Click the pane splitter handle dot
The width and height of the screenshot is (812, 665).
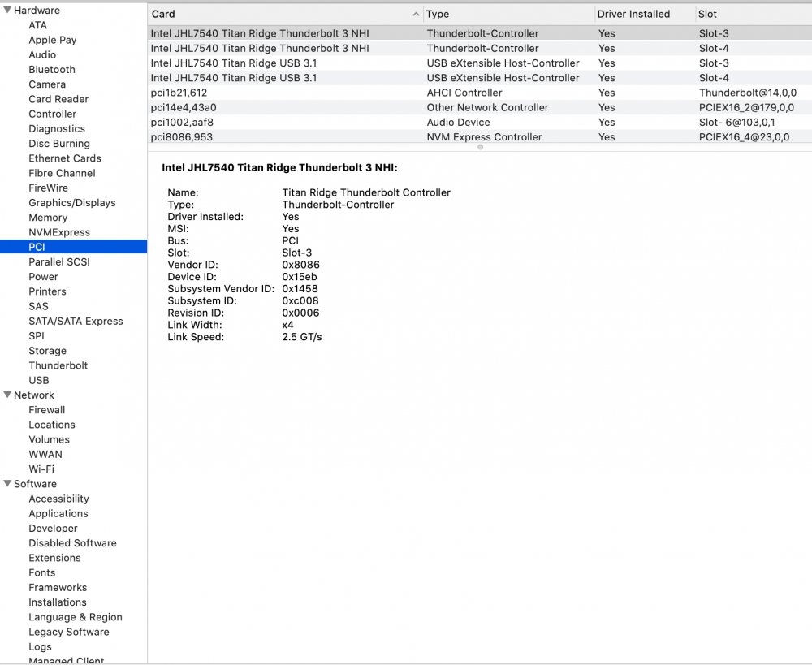(480, 147)
